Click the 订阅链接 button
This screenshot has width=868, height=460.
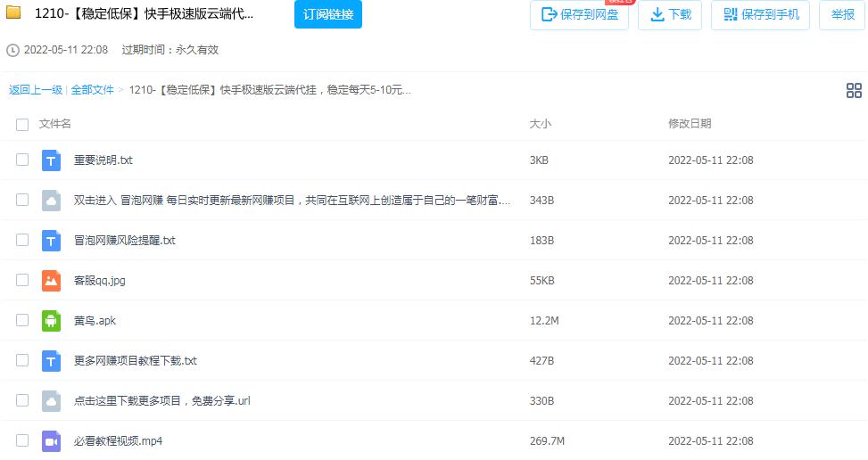click(x=328, y=14)
